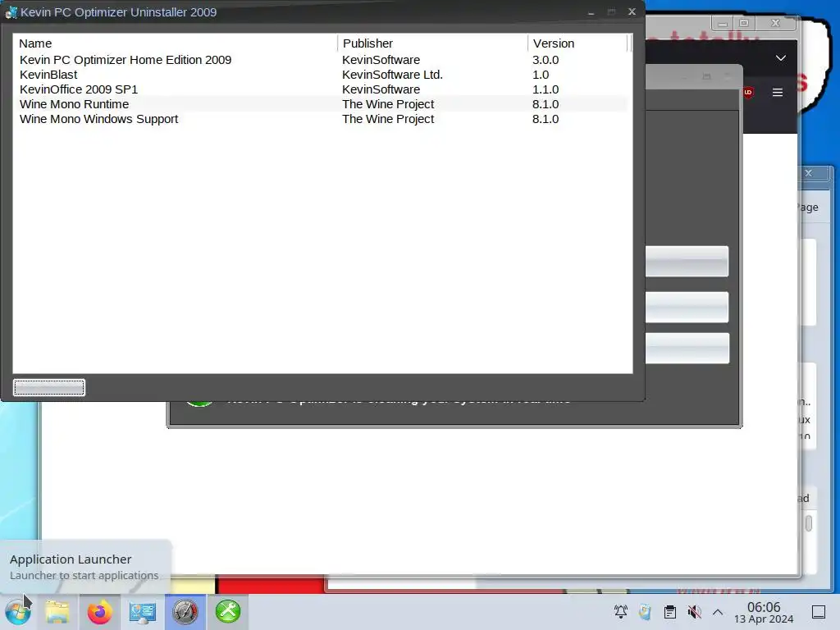Select Kevin PC Optimizer Home Edition 2009 row
This screenshot has width=840, height=630.
coord(321,60)
